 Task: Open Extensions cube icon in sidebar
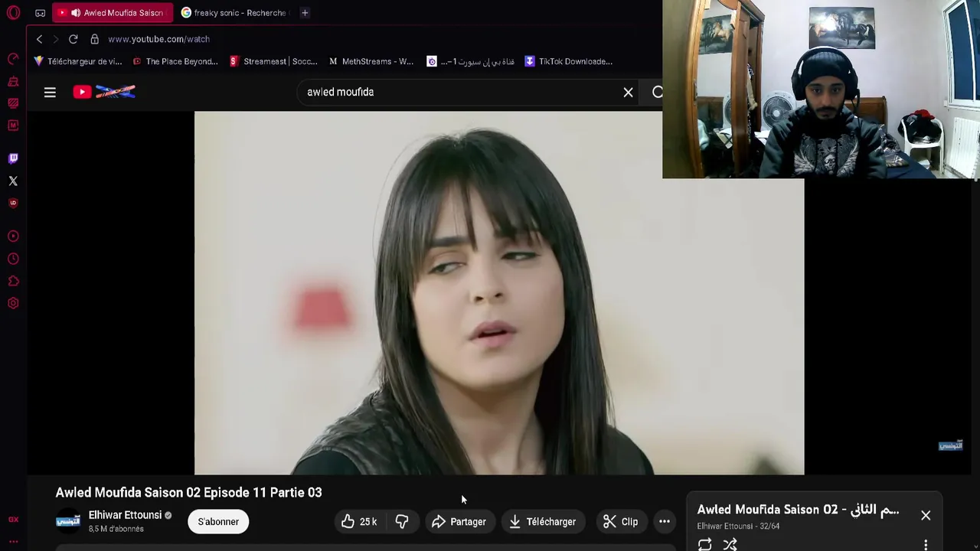[x=13, y=281]
